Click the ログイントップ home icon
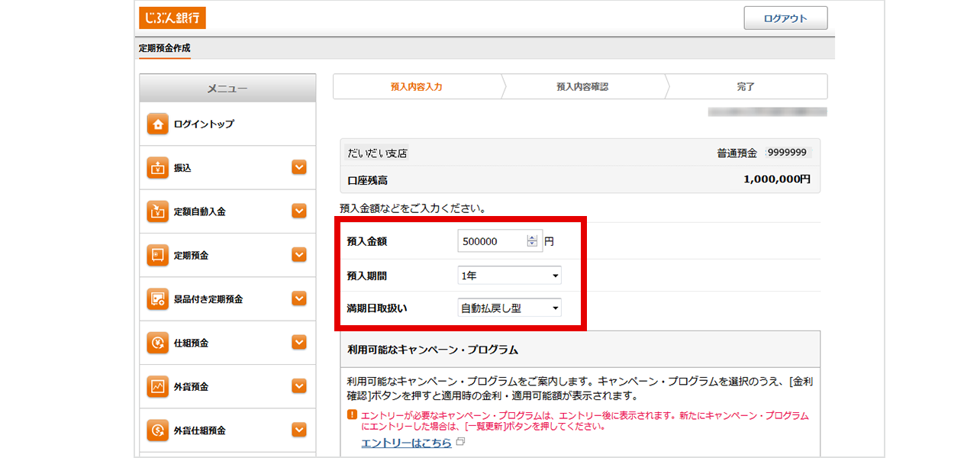The image size is (980, 458). coord(157,124)
